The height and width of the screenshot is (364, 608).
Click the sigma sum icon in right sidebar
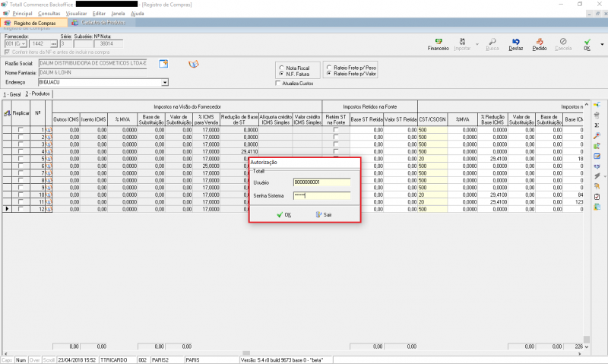click(597, 125)
